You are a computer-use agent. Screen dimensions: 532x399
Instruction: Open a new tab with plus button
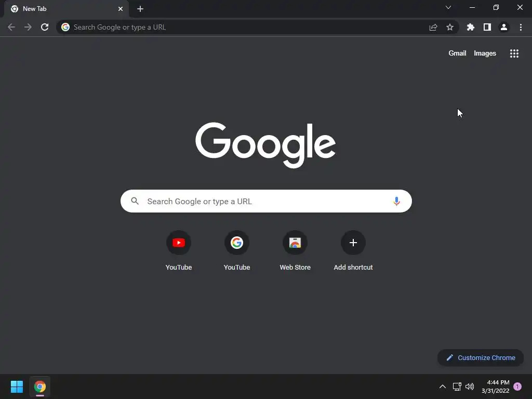click(x=140, y=9)
